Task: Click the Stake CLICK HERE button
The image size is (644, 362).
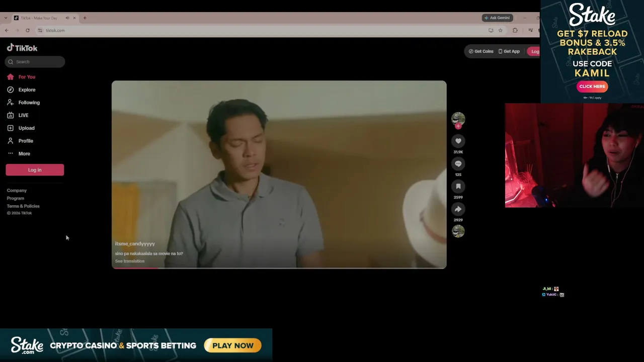Action: click(592, 86)
